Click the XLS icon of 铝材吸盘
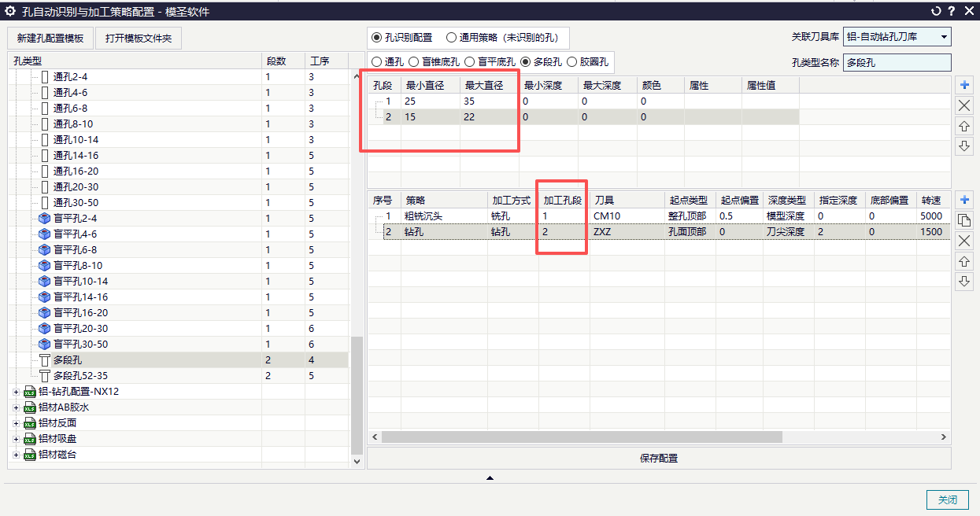This screenshot has width=980, height=516. coord(31,438)
